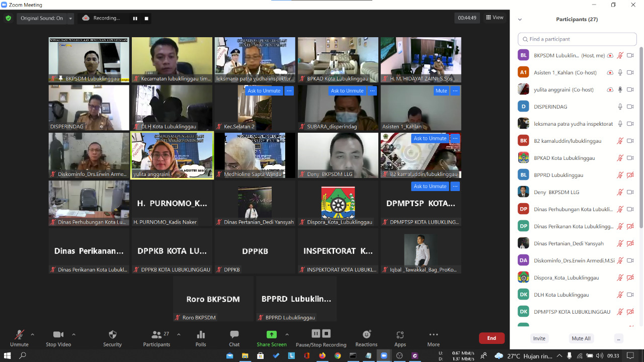Open the Reactions menu
The height and width of the screenshot is (362, 644).
click(x=366, y=338)
